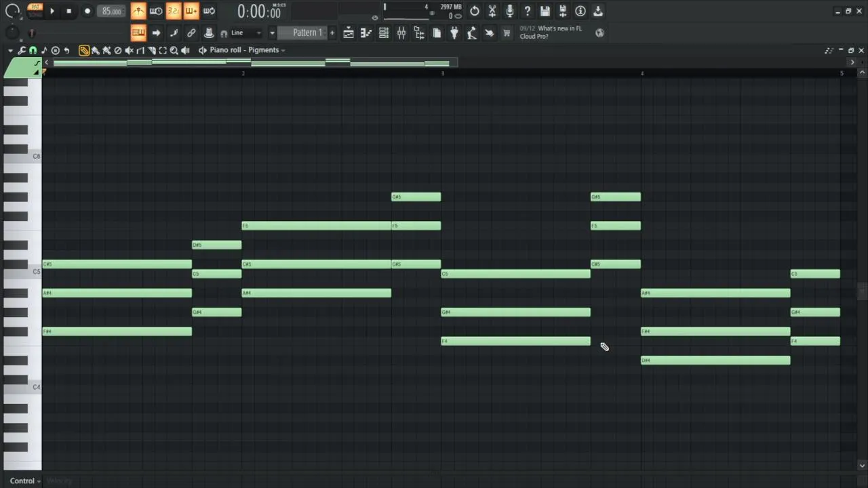Click the multilink to controllers link icon
Image resolution: width=868 pixels, height=488 pixels.
pyautogui.click(x=191, y=33)
